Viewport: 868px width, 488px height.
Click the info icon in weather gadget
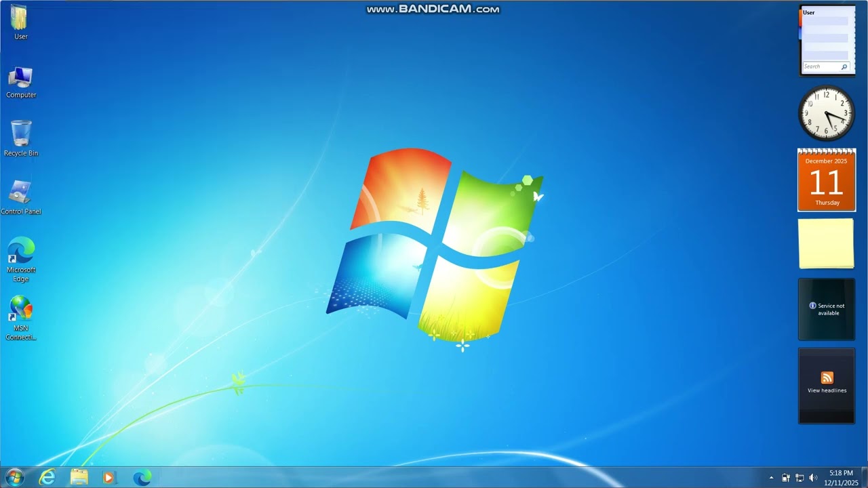(812, 306)
